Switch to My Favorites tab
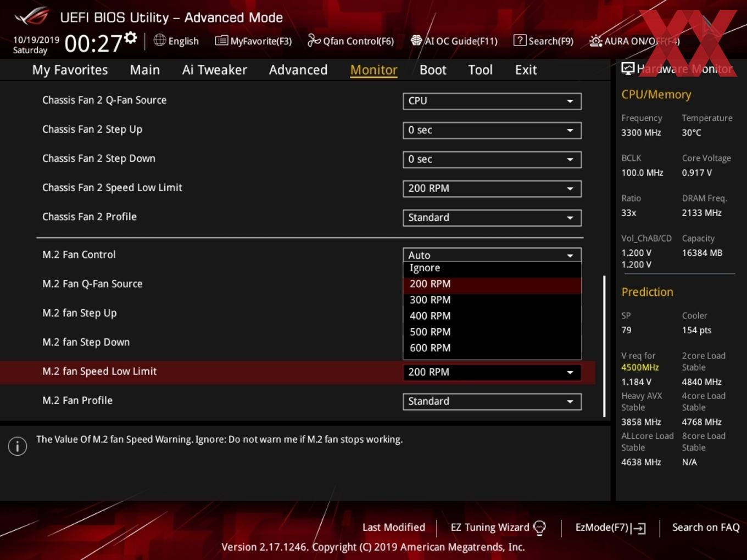The width and height of the screenshot is (747, 560). pyautogui.click(x=70, y=70)
